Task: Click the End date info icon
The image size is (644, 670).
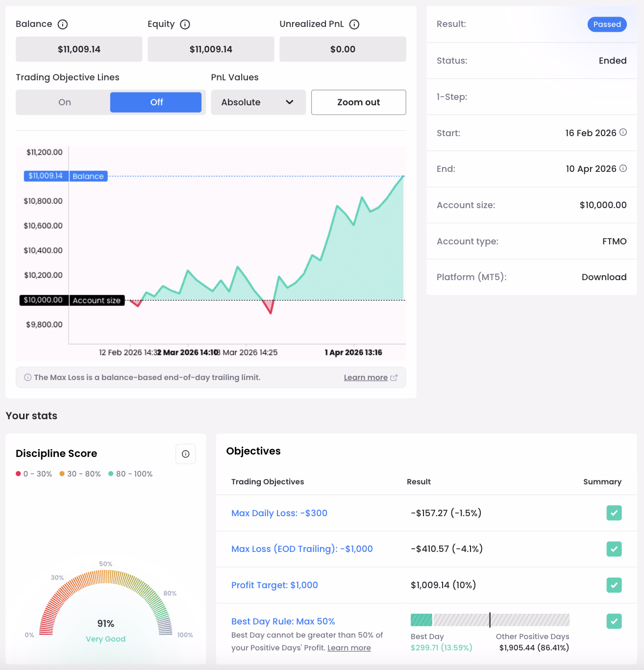Action: tap(623, 168)
